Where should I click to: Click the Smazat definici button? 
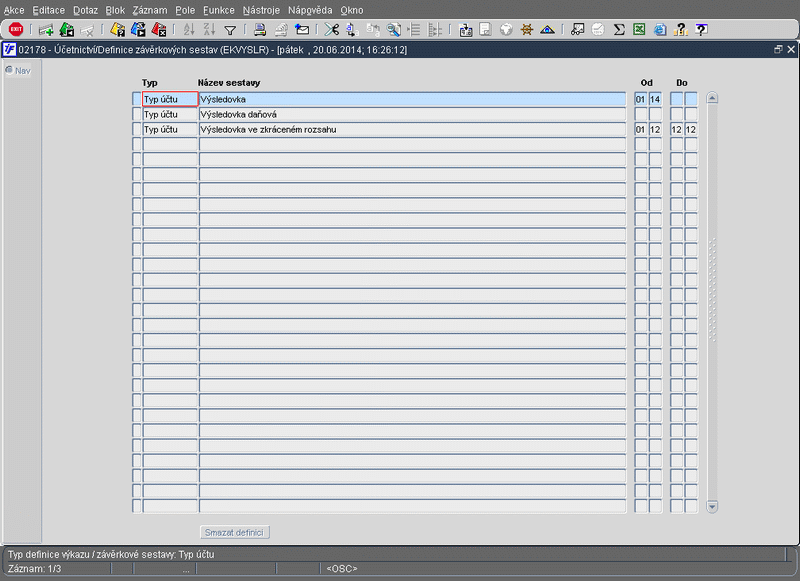tap(234, 533)
